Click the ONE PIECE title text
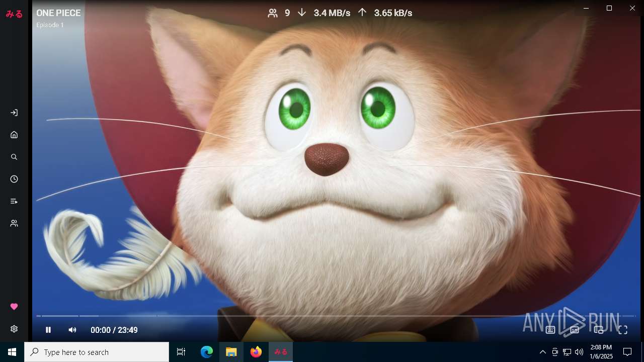Image resolution: width=644 pixels, height=362 pixels. [58, 13]
